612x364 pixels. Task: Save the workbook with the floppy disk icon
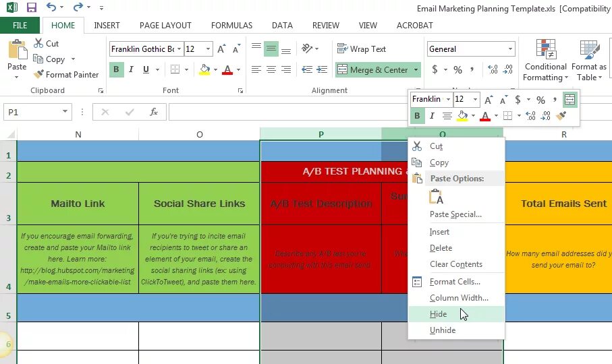(x=31, y=7)
